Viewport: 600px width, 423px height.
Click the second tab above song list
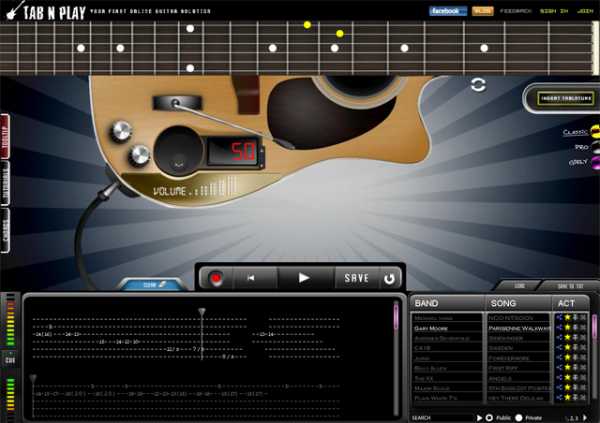[570, 286]
